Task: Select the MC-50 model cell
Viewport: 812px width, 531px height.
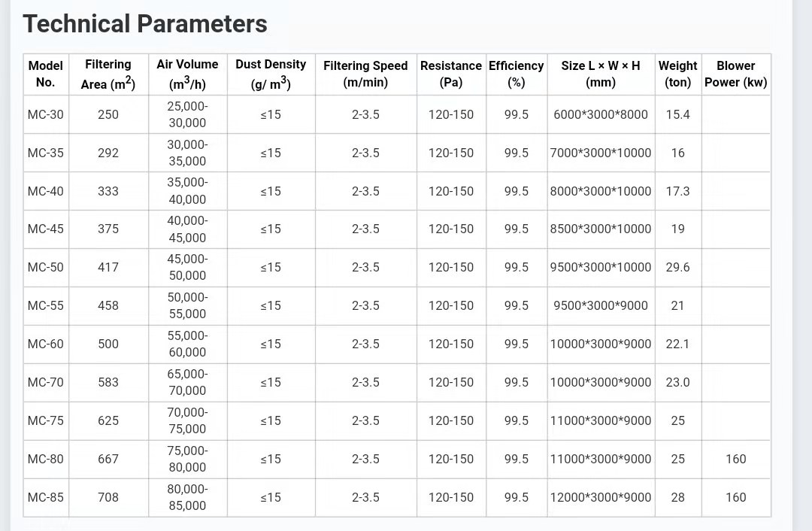Action: [46, 267]
